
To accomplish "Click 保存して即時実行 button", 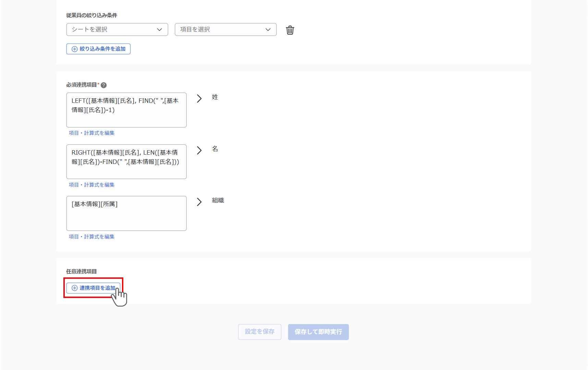I will point(318,332).
